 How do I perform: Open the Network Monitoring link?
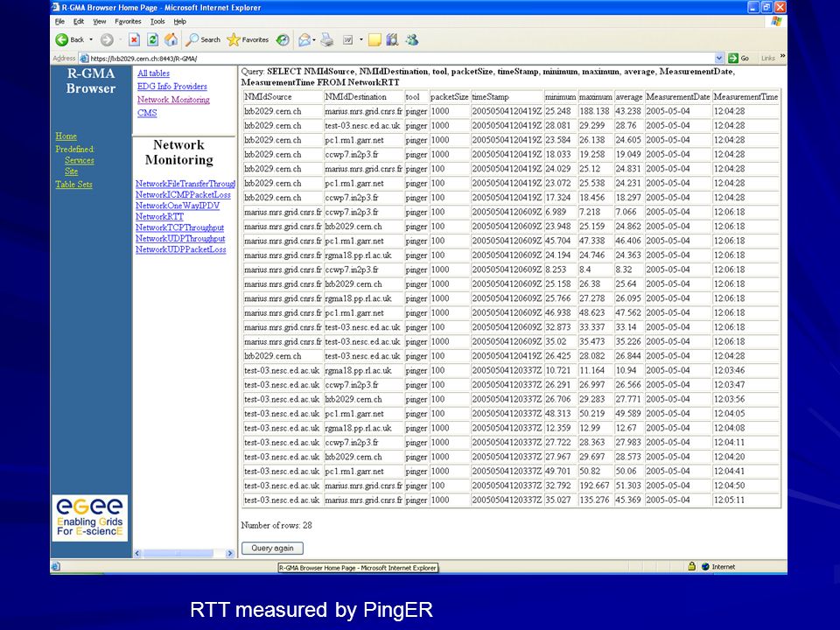[173, 100]
